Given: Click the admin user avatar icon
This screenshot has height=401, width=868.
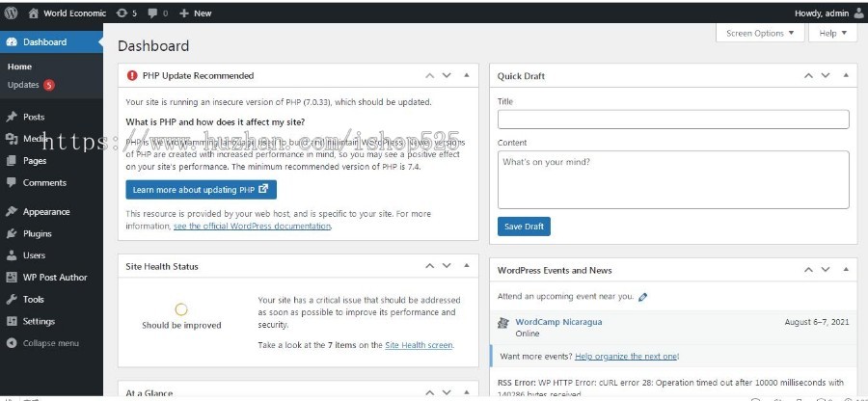Looking at the screenshot, I should (x=858, y=13).
